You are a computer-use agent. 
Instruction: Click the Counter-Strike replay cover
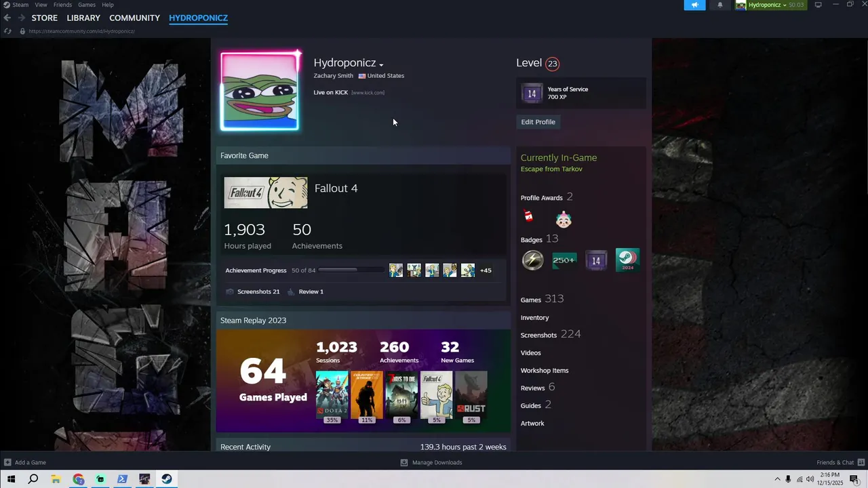click(x=367, y=394)
